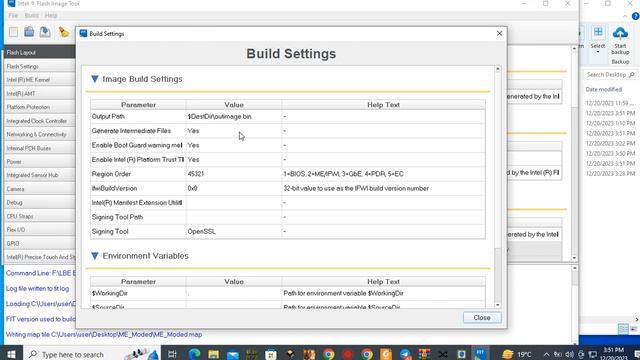The height and width of the screenshot is (360, 640).
Task: Collapse the Explorer ribbon with the chevron
Action: point(625,16)
